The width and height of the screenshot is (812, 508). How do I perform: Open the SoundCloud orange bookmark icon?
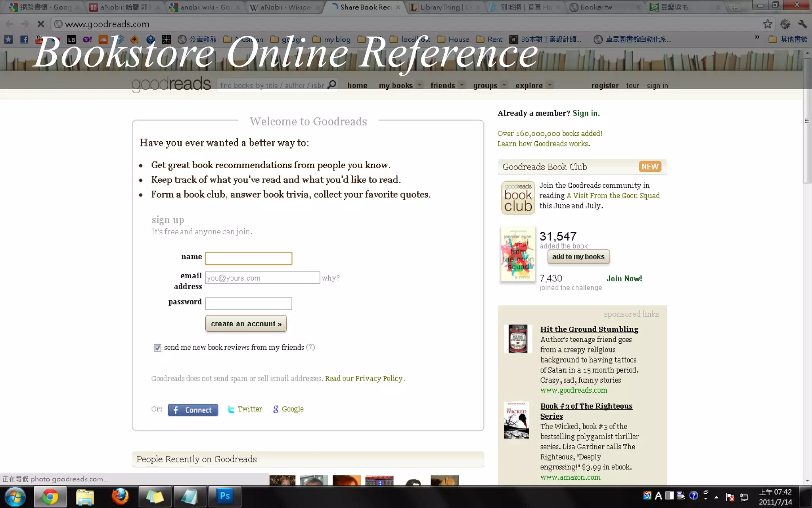click(x=103, y=39)
